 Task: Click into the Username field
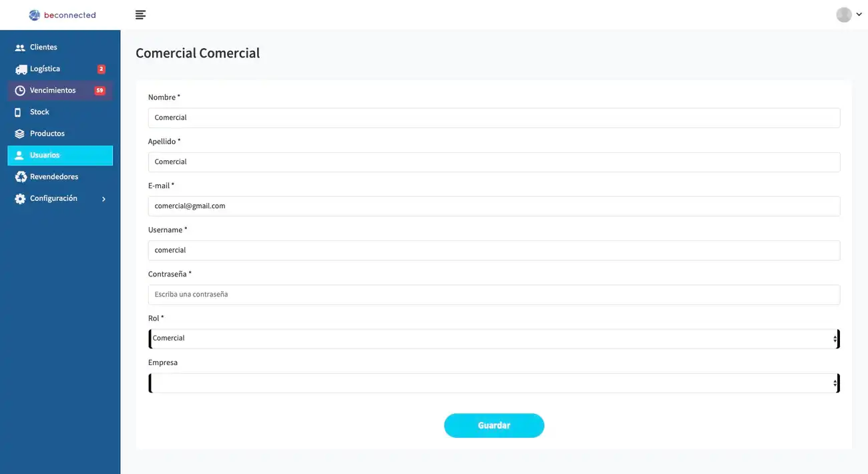(x=494, y=250)
